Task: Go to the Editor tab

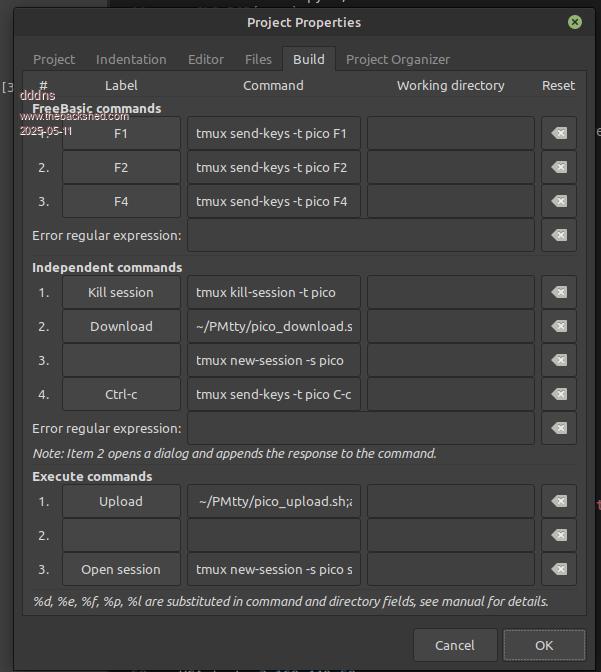Action: 206,59
